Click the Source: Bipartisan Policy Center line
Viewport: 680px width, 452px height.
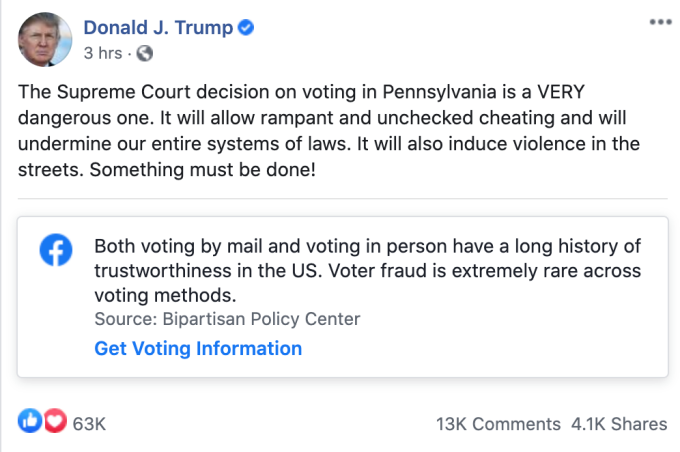[227, 320]
